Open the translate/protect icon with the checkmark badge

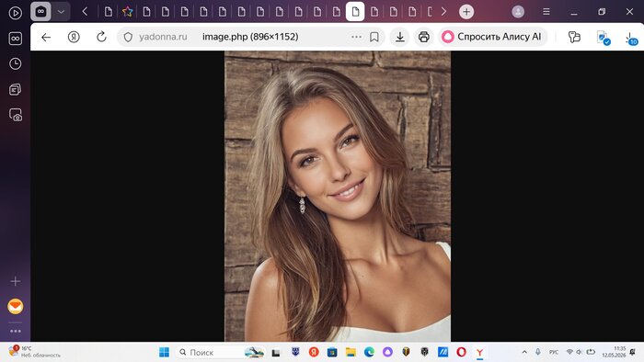(604, 38)
